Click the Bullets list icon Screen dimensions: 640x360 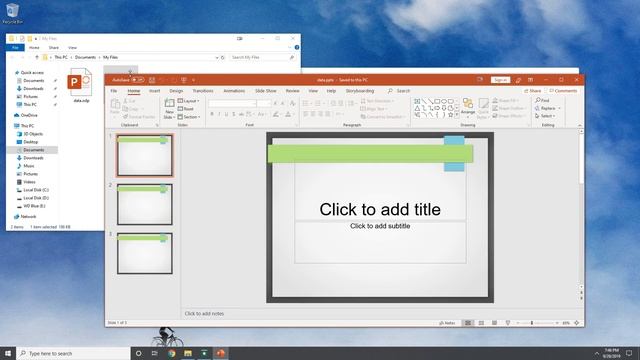click(306, 104)
